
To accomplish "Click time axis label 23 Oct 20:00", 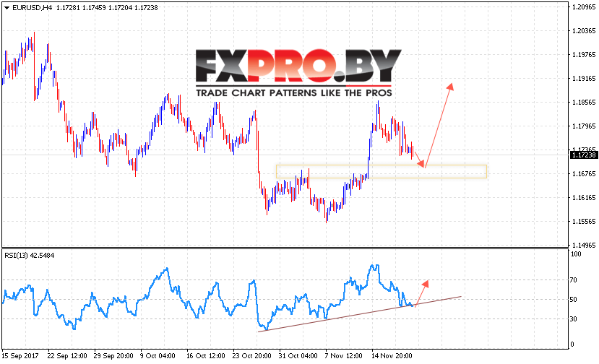I will point(251,355).
